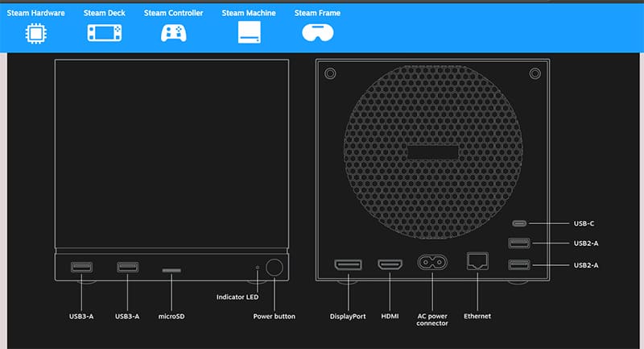Click the slot in the fan grille
This screenshot has width=644, height=349.
433,152
